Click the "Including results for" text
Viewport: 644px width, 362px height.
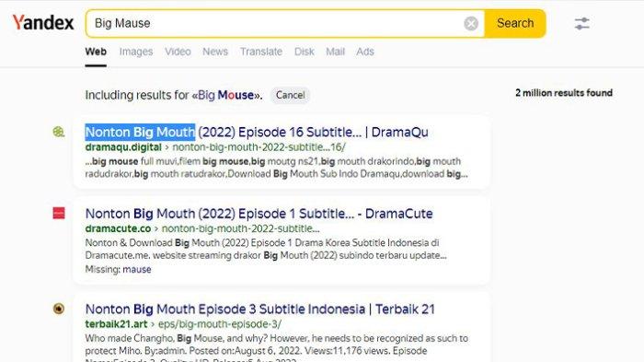pos(137,95)
